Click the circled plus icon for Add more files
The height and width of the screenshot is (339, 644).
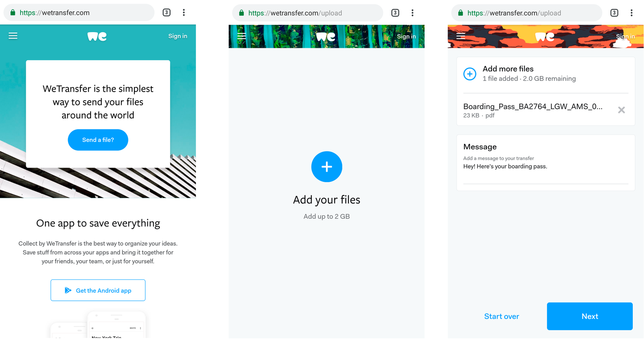pyautogui.click(x=470, y=74)
